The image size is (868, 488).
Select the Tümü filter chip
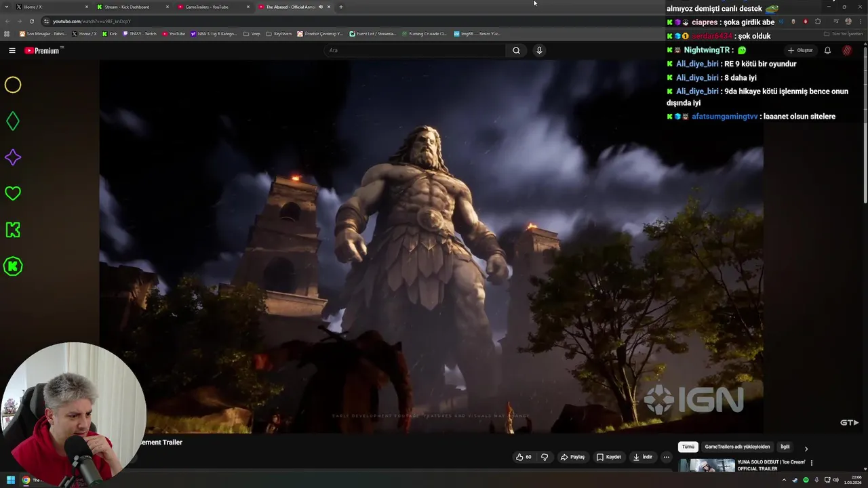(x=688, y=447)
